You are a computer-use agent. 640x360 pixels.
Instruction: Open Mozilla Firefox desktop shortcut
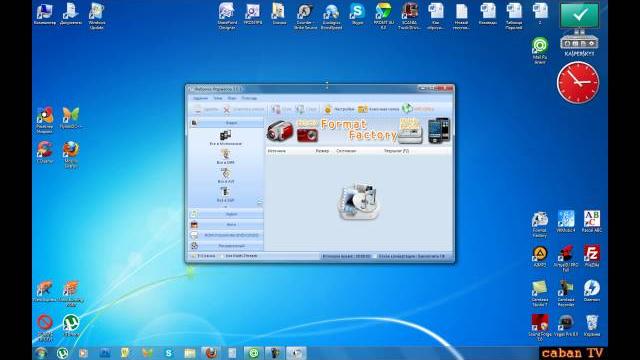[x=71, y=155]
